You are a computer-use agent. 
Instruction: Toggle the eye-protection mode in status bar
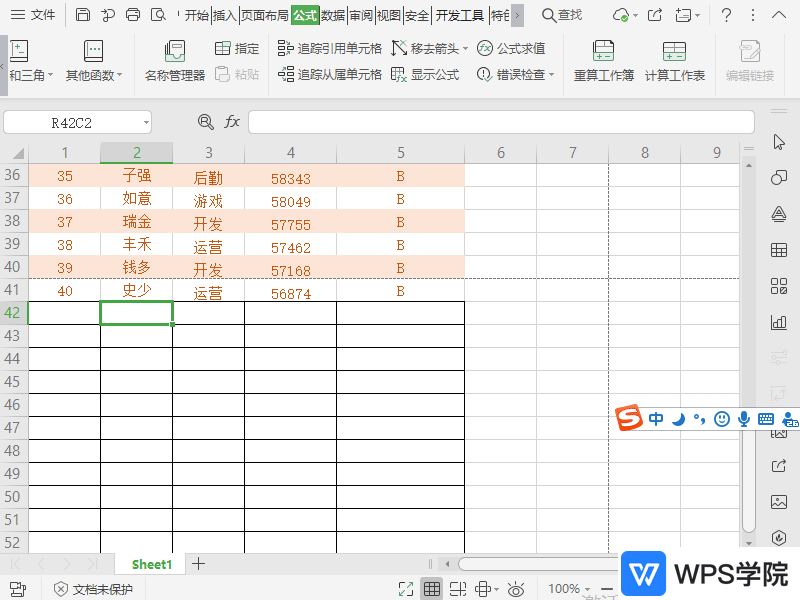click(516, 588)
